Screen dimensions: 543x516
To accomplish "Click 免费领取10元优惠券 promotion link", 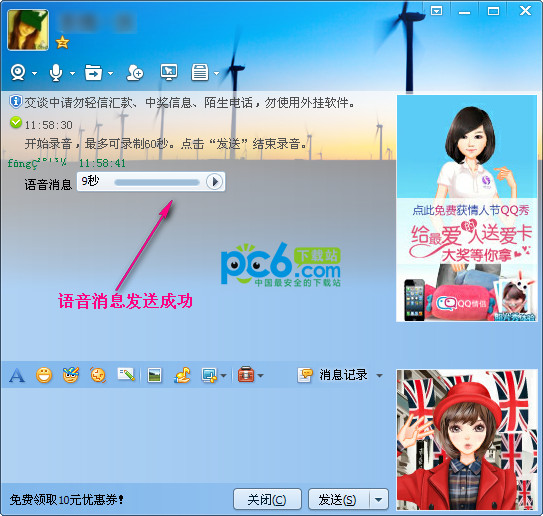I will (x=66, y=500).
